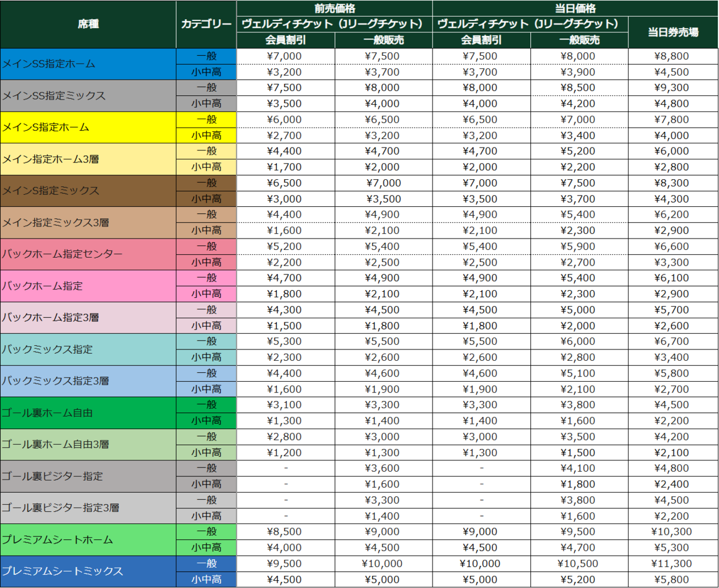Select the 当日価格 header cell

(530, 8)
